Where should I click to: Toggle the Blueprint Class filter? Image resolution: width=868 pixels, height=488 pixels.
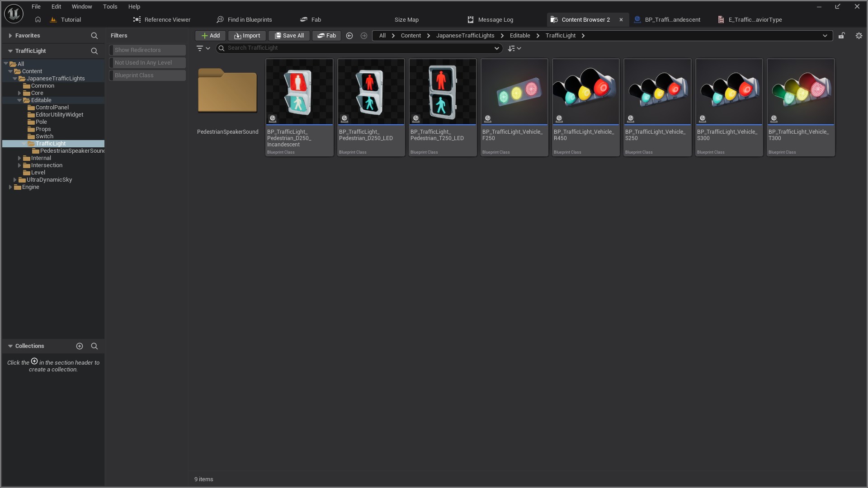pos(147,75)
